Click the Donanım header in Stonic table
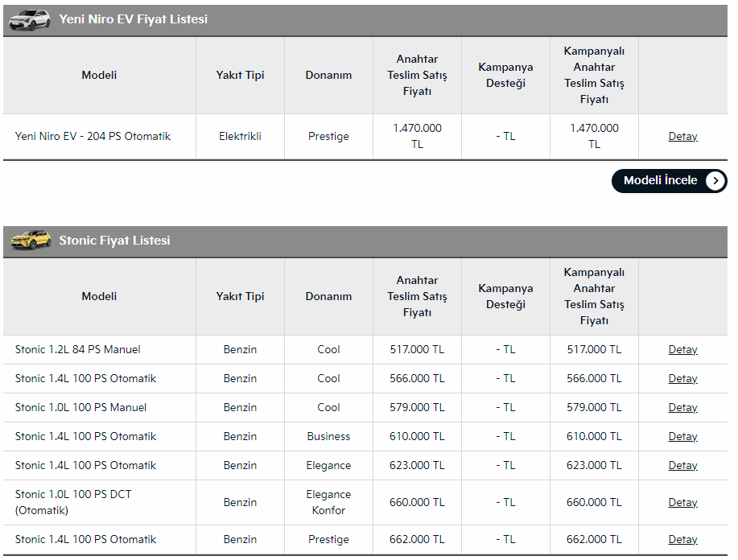The height and width of the screenshot is (560, 738). point(328,296)
